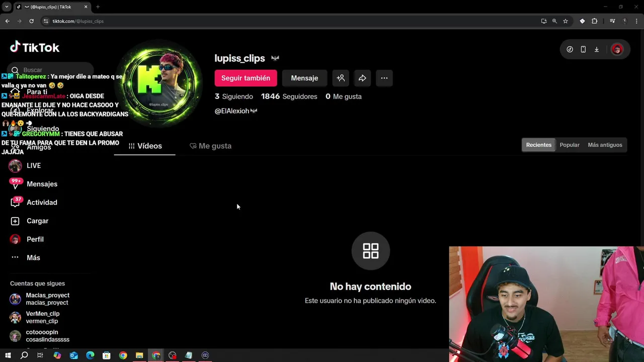Switch to the Videos tab
This screenshot has width=644, height=362.
tap(145, 146)
